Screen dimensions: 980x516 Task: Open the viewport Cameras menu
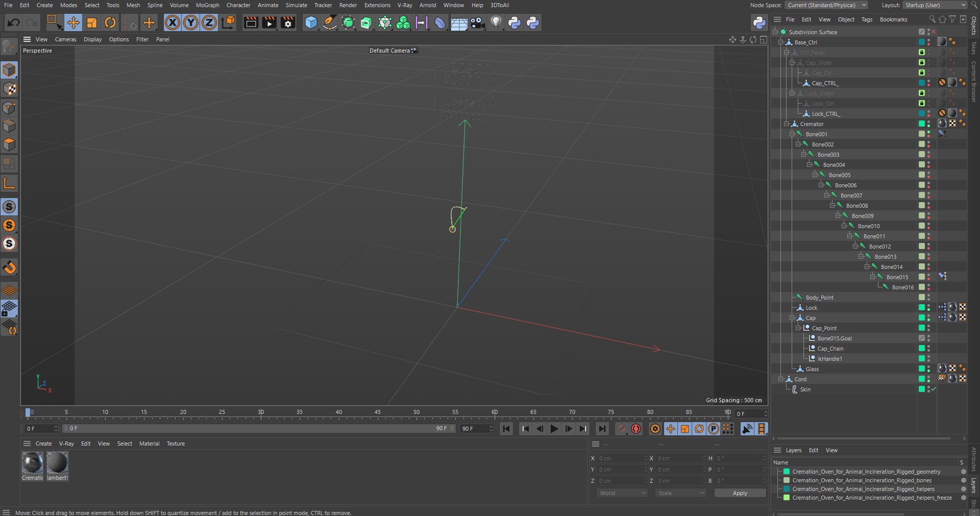(x=65, y=39)
